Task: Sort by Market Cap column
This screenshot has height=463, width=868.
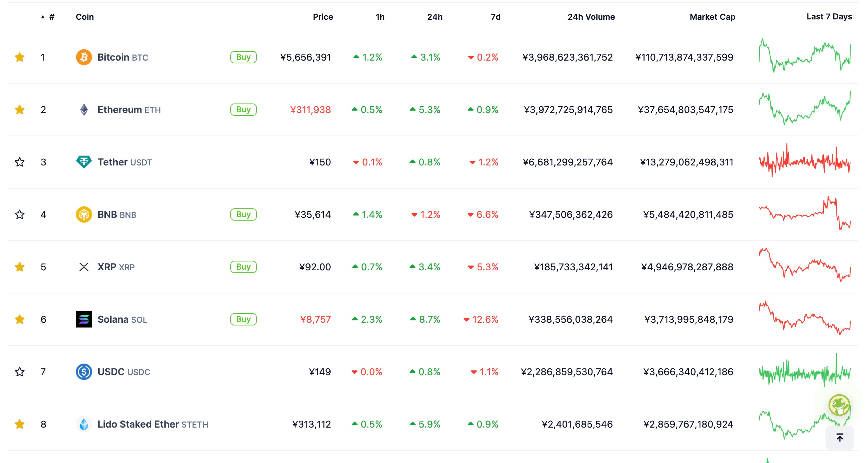Action: click(x=713, y=17)
